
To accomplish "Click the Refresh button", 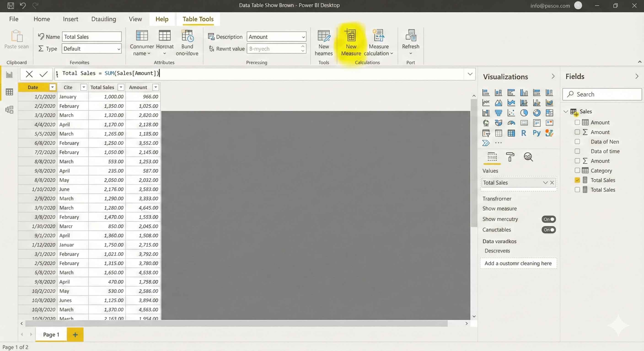I will click(x=411, y=42).
